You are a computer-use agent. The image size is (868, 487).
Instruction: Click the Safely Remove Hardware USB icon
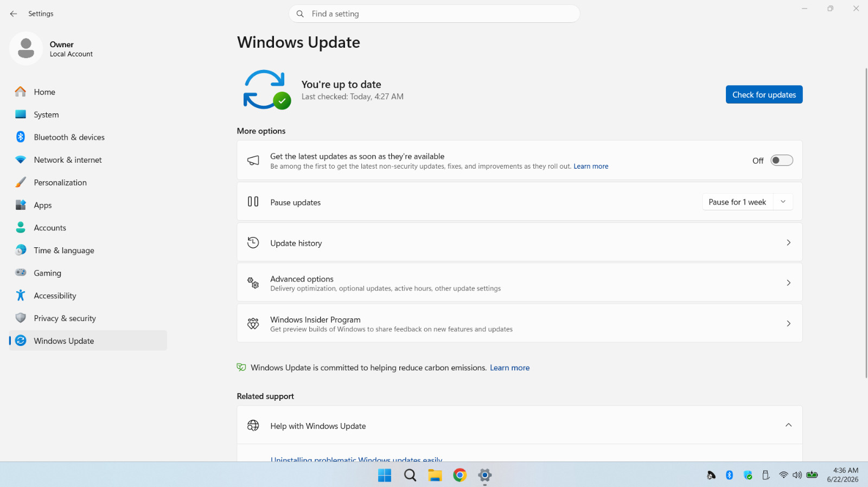(766, 475)
